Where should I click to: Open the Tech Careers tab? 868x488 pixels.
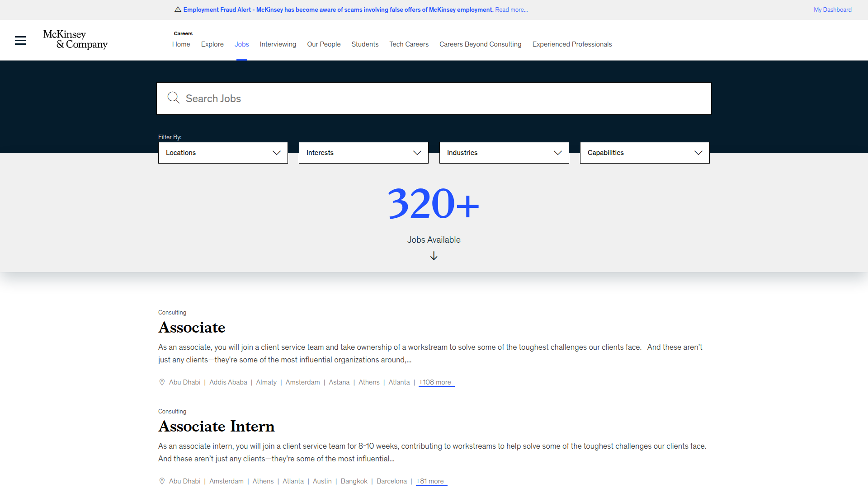click(x=409, y=44)
